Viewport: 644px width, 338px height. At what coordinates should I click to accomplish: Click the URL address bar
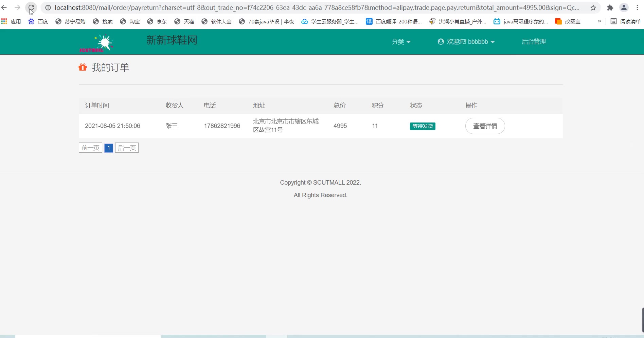(x=316, y=7)
